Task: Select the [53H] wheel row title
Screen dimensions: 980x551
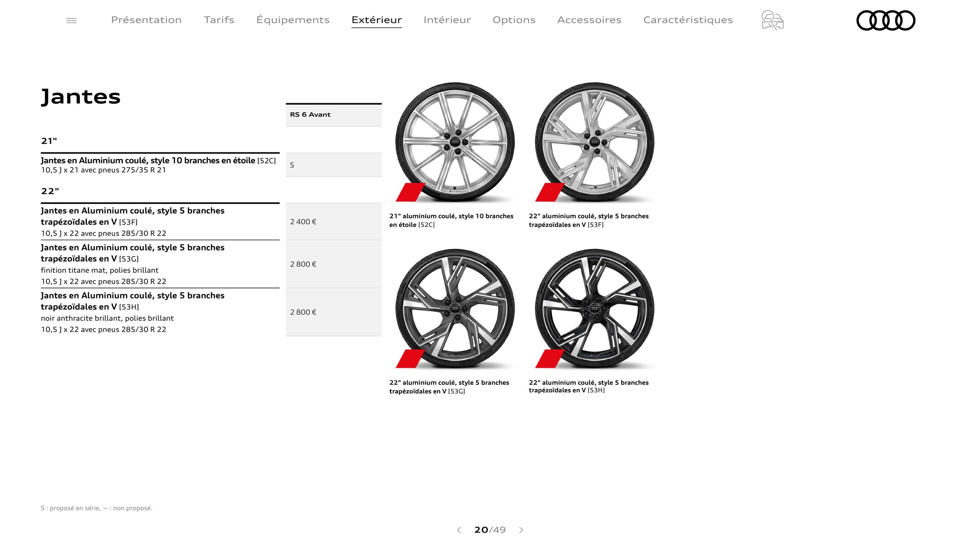Action: [x=132, y=301]
